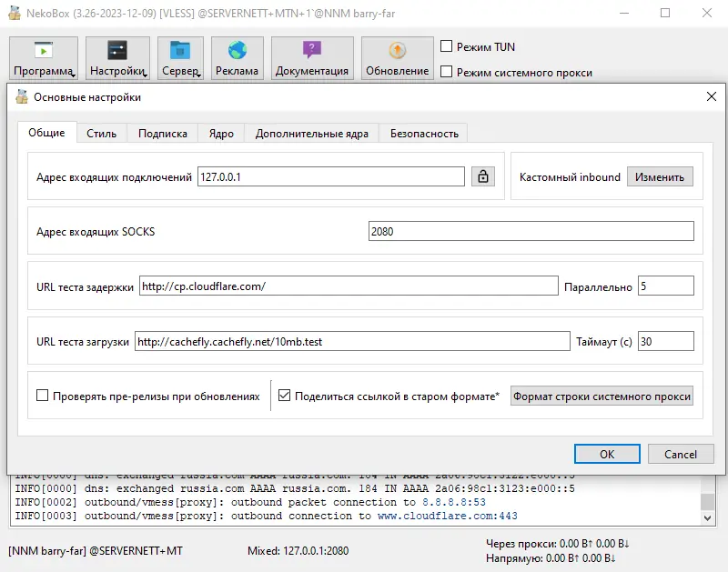Focus the SOCKS port field 2080

point(531,231)
